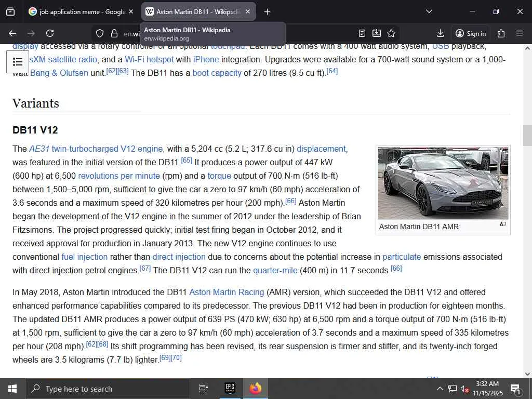
Task: Open the Windows Start menu
Action: point(12,389)
